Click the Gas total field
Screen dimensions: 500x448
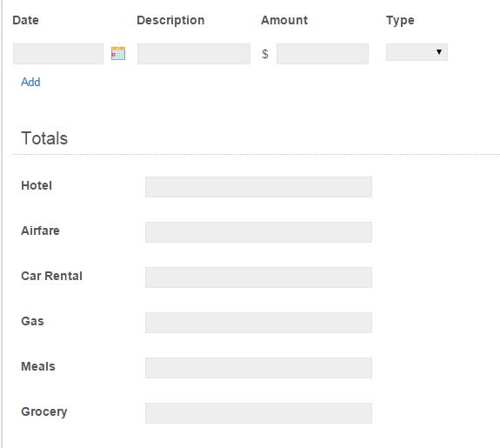pos(258,323)
